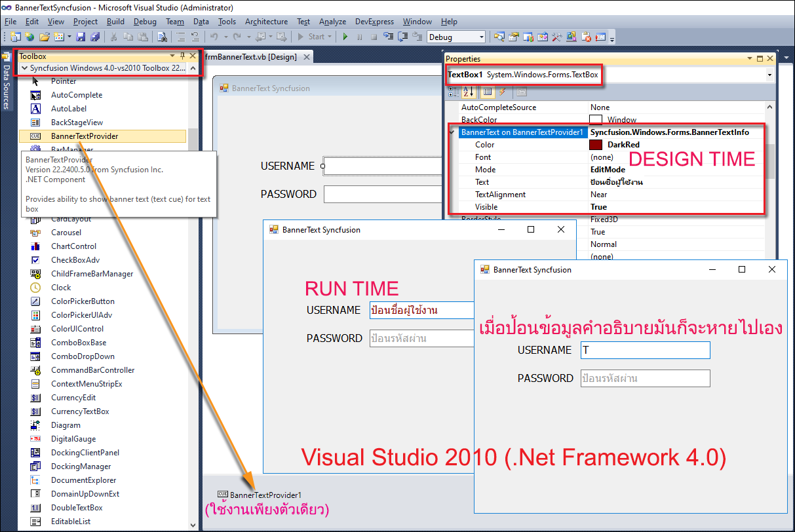Select the DigitalGauge control icon
The image size is (795, 532).
point(36,439)
